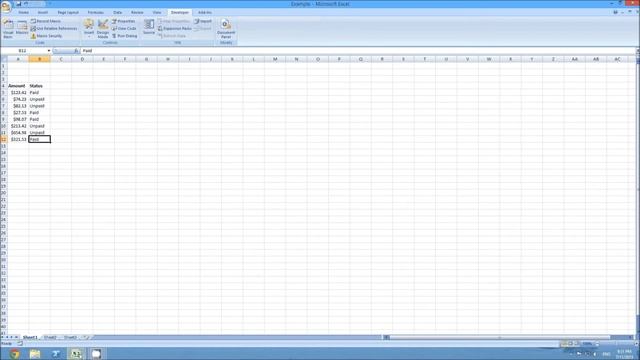Click Expansion Packs
The width and height of the screenshot is (640, 360).
tap(175, 28)
